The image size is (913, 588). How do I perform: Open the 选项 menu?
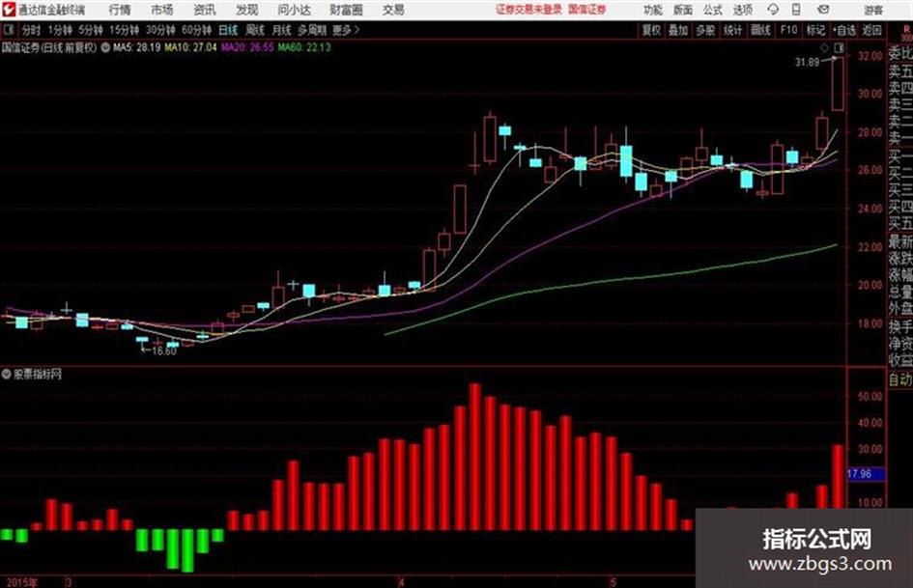tap(743, 10)
